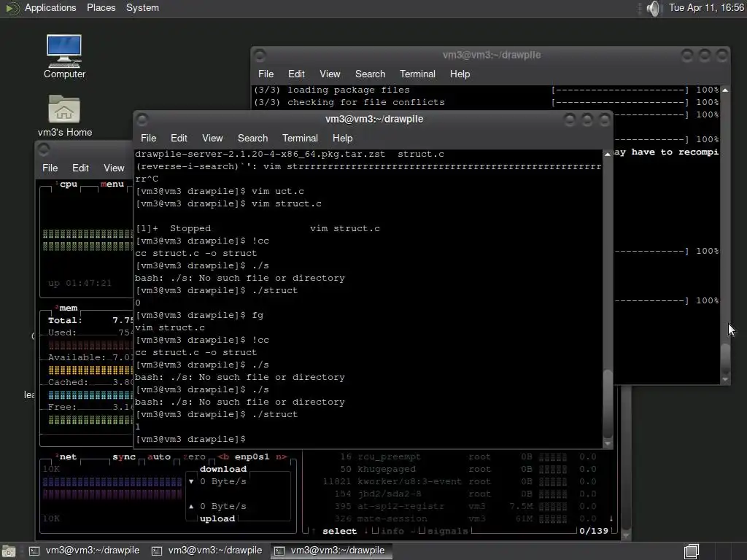747x560 pixels.
Task: Open File menu in the btop terminal window
Action: click(50, 168)
